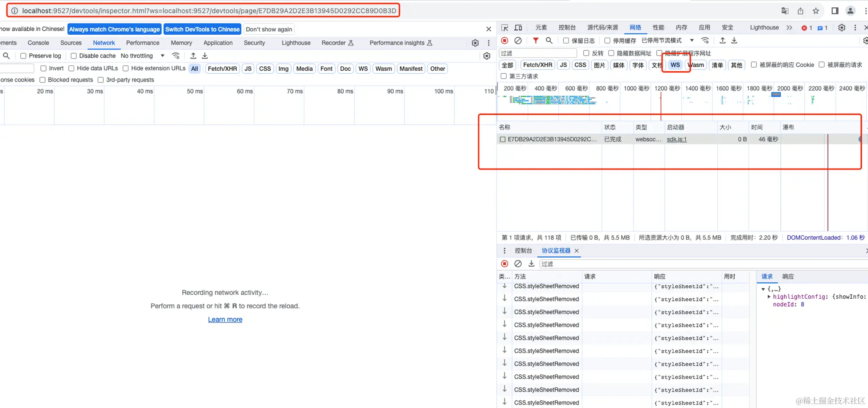Import HAR file in left network toolbar
This screenshot has width=868, height=408.
tap(193, 55)
